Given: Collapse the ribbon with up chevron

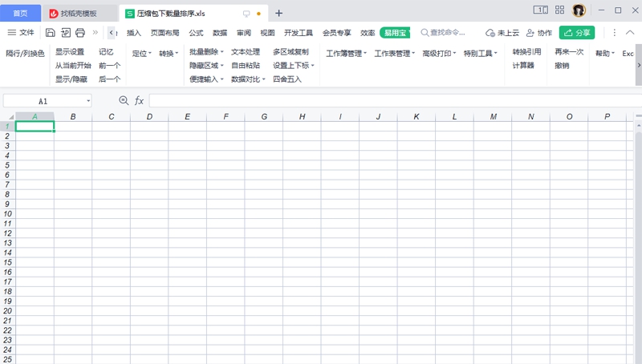Looking at the screenshot, I should coord(630,32).
